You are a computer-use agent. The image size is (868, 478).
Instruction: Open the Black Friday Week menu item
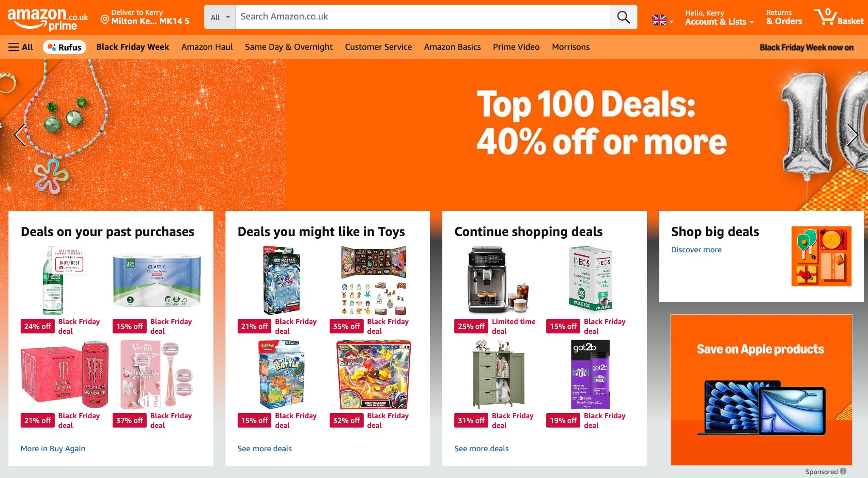pyautogui.click(x=133, y=47)
